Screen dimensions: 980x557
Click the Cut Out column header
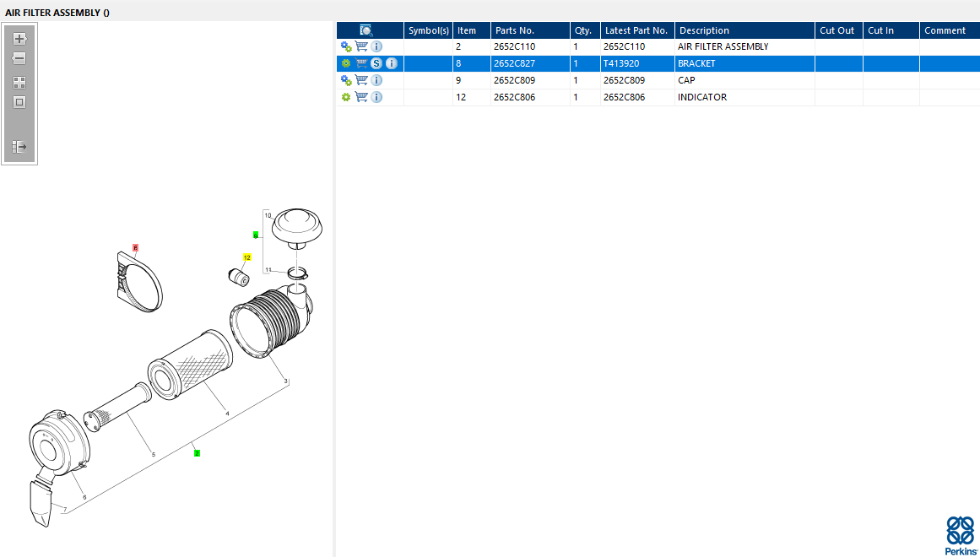pos(839,30)
